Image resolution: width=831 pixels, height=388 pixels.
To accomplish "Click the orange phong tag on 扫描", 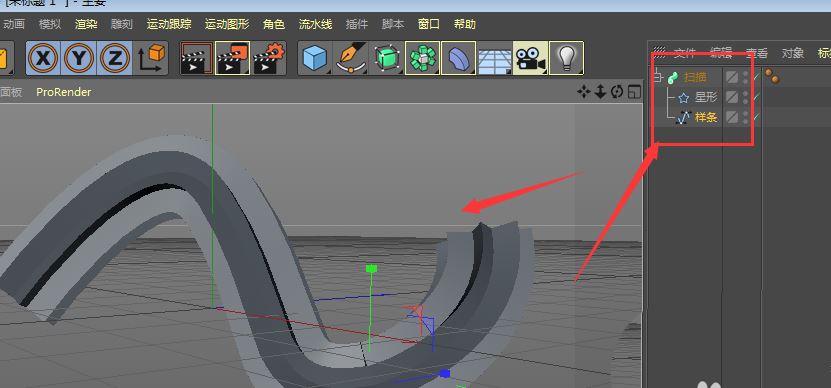I will point(772,77).
